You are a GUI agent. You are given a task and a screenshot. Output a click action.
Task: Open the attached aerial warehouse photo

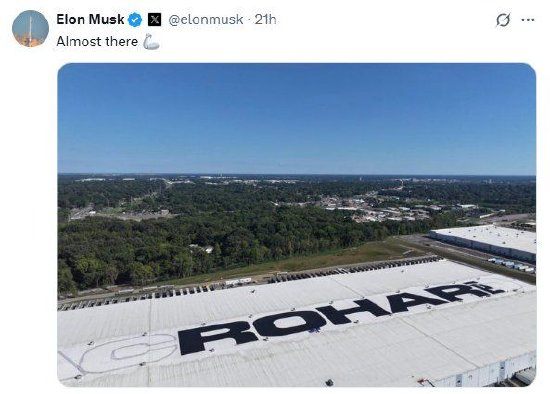click(x=297, y=225)
